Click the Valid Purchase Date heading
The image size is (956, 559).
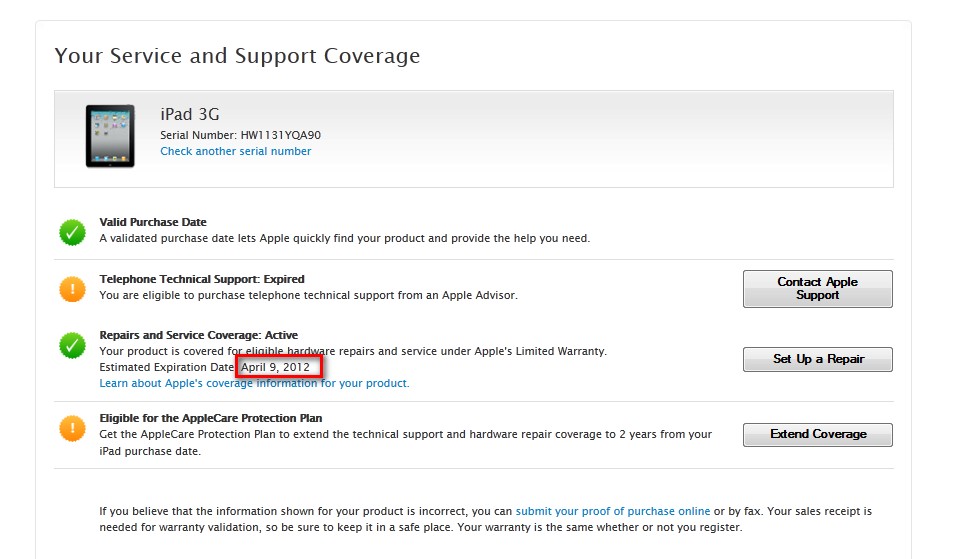pyautogui.click(x=153, y=222)
